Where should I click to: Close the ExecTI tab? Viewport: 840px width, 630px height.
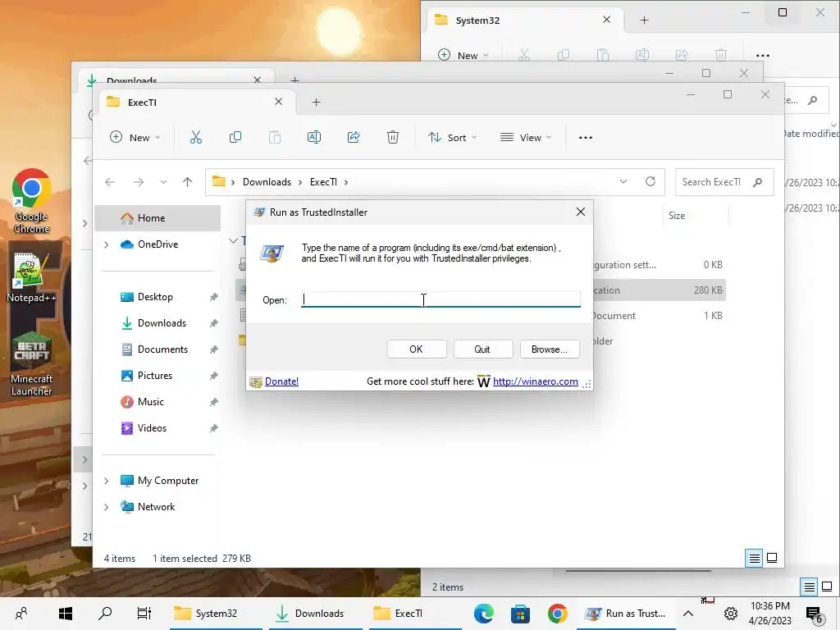(x=279, y=102)
